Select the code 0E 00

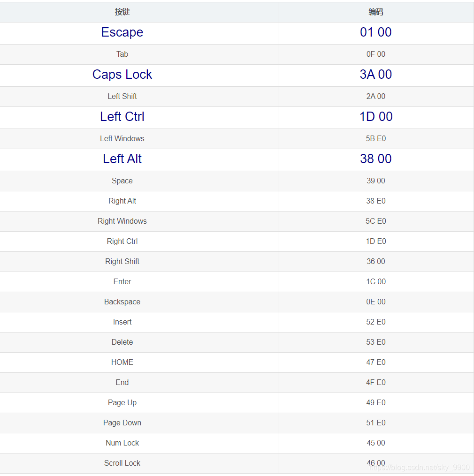tap(376, 302)
